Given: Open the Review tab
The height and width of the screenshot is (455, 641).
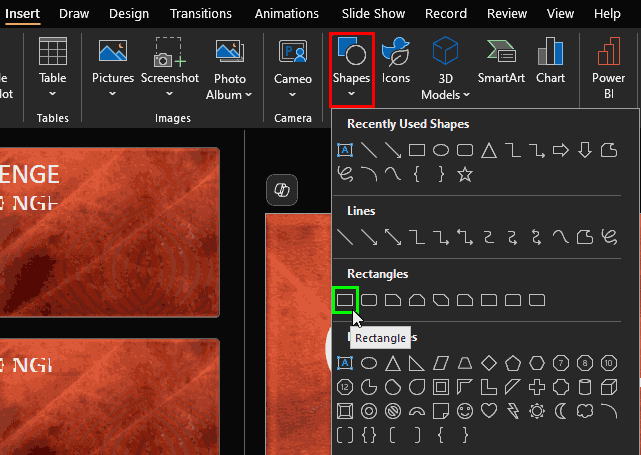Looking at the screenshot, I should 507,13.
